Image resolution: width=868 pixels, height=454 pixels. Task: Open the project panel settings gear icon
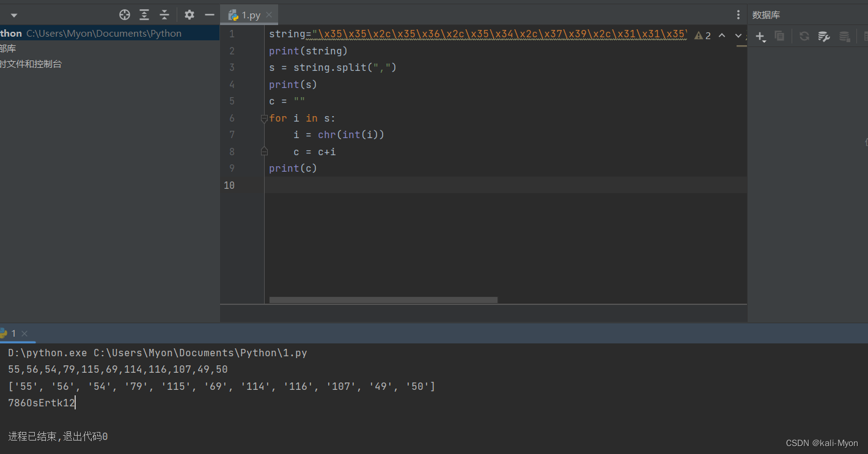[x=189, y=15]
